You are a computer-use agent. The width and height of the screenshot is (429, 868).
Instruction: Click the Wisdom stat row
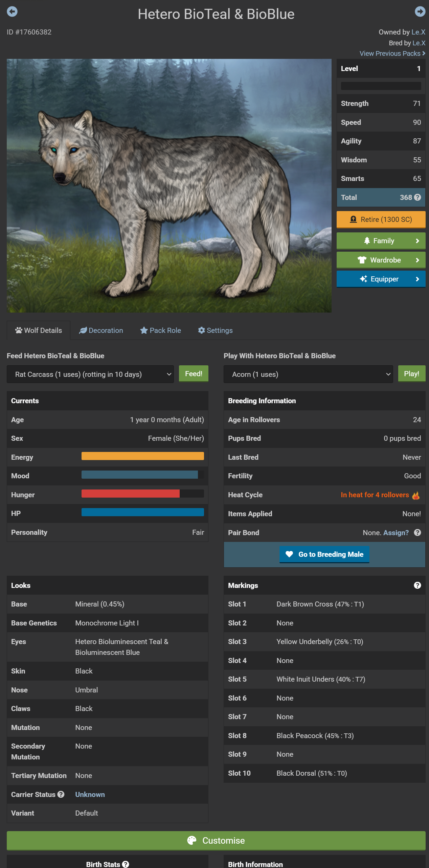coord(381,160)
